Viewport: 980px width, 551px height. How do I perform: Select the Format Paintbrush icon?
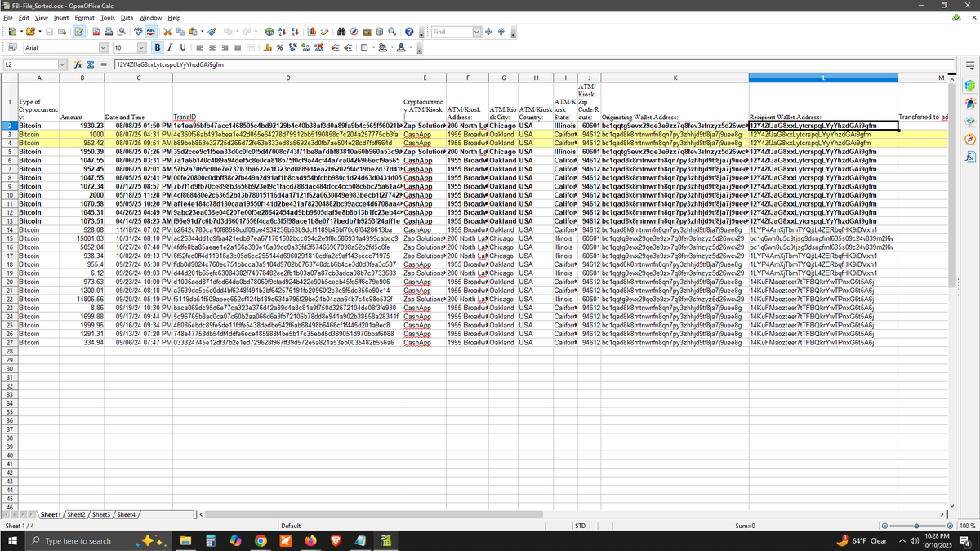click(212, 32)
